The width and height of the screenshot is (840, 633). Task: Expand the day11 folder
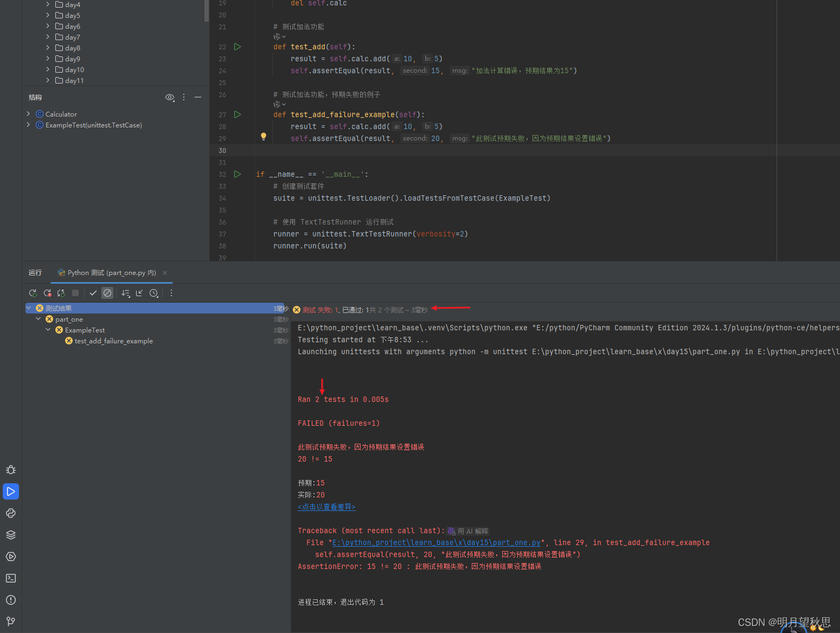pos(48,80)
